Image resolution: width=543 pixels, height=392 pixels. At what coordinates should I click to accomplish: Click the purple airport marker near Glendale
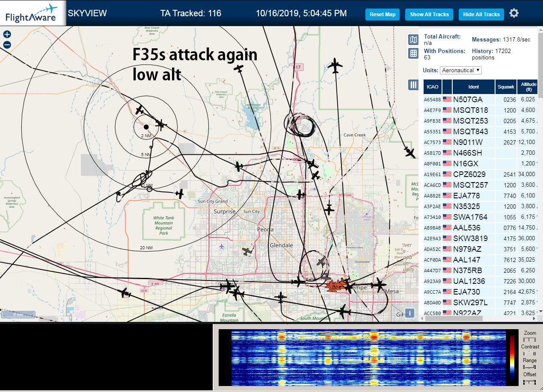point(221,246)
